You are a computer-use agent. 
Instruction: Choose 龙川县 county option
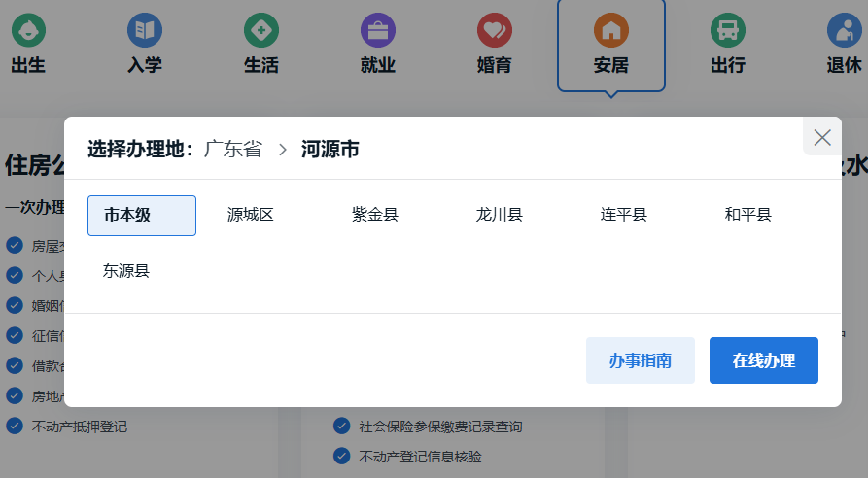point(500,215)
